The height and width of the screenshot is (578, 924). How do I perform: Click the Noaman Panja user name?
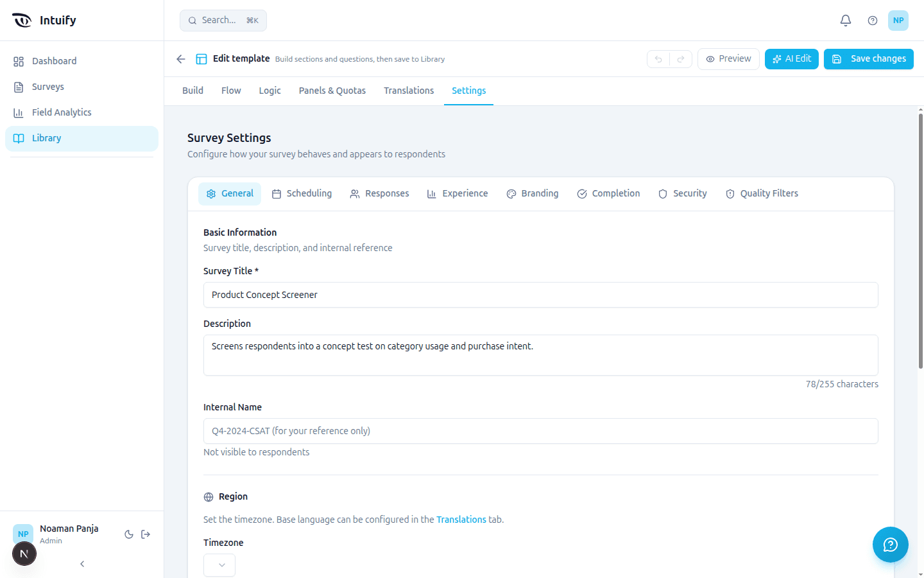[69, 529]
